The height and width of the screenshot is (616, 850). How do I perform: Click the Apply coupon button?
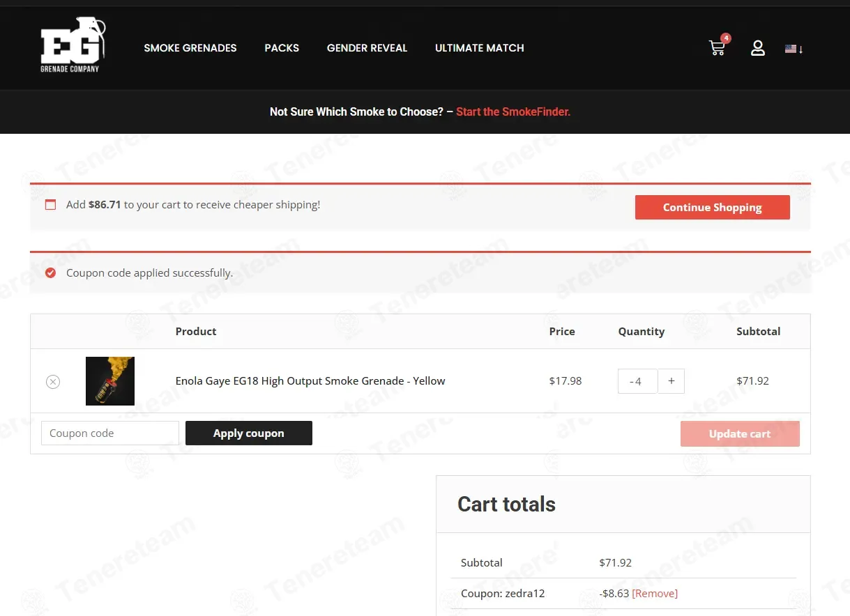coord(249,433)
